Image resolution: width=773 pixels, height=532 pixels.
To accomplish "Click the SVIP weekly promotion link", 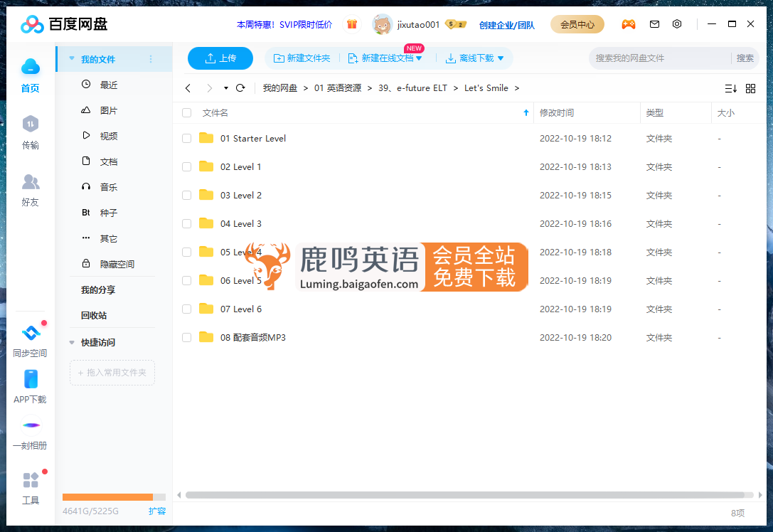I will point(284,24).
